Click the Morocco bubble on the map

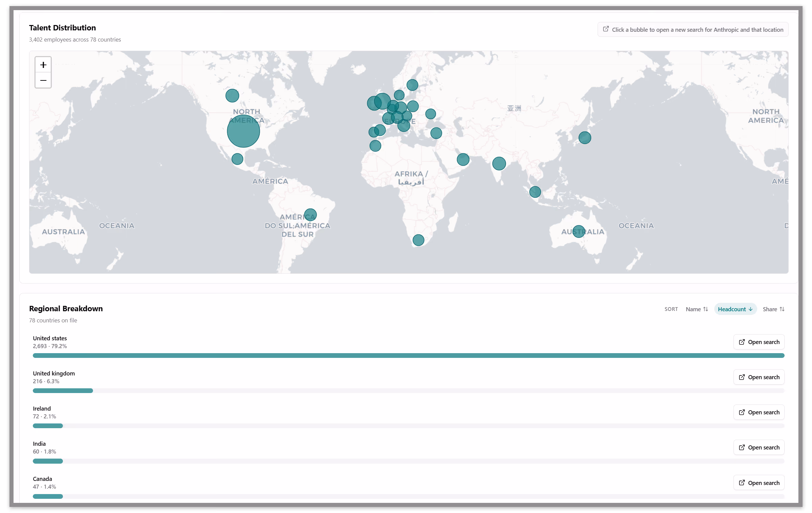375,146
